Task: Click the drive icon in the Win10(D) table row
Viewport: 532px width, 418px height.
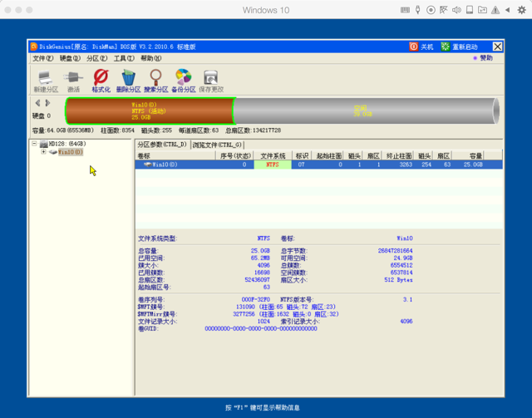Action: click(148, 165)
